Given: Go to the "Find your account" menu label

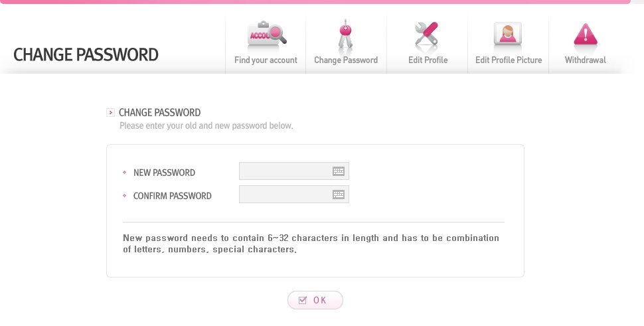Looking at the screenshot, I should coord(266,60).
